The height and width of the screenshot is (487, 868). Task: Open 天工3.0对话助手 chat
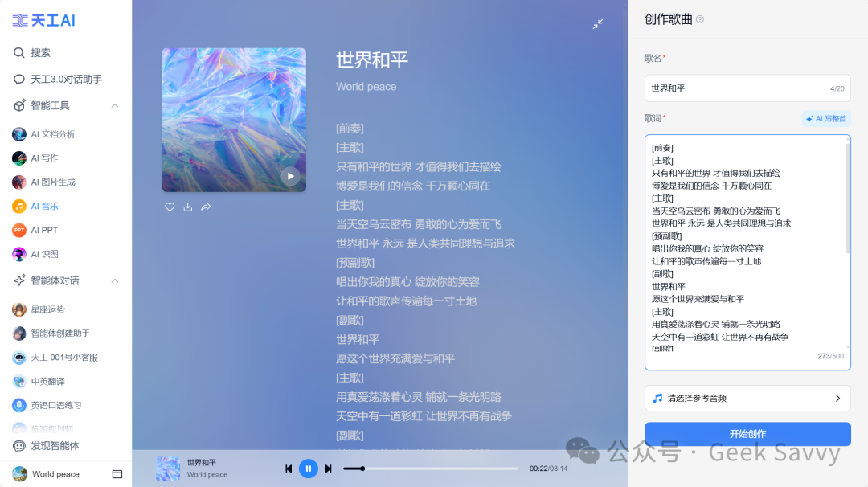58,79
